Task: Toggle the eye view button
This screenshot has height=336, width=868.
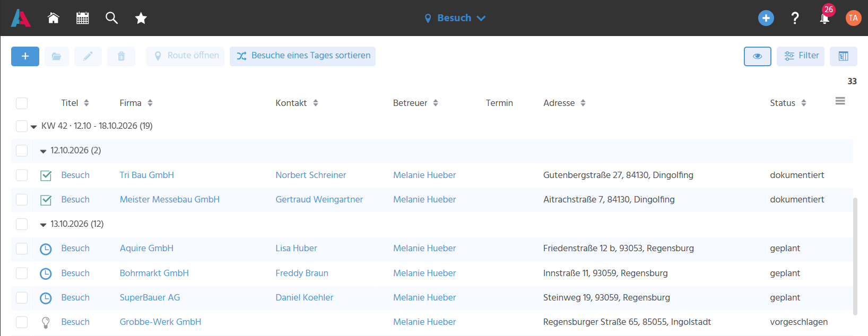Action: [758, 56]
